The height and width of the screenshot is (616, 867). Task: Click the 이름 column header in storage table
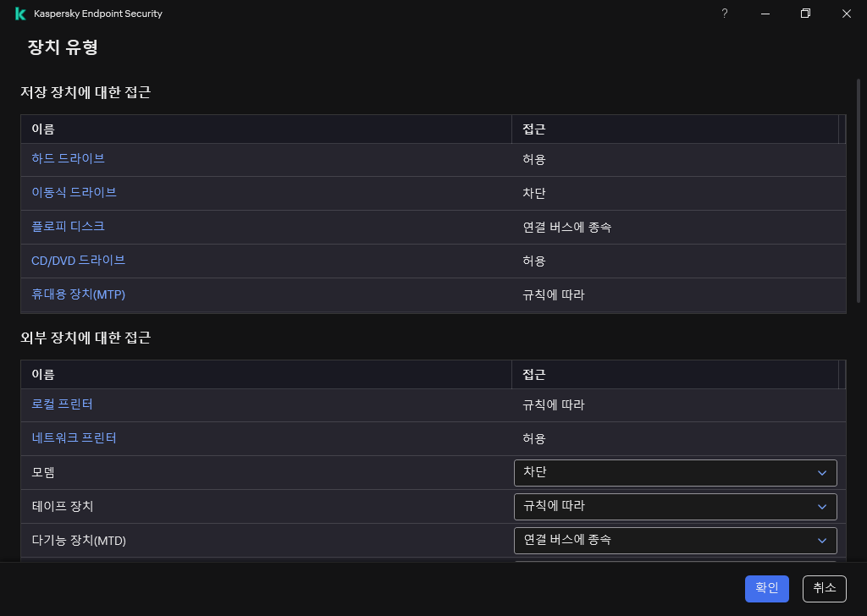click(41, 129)
